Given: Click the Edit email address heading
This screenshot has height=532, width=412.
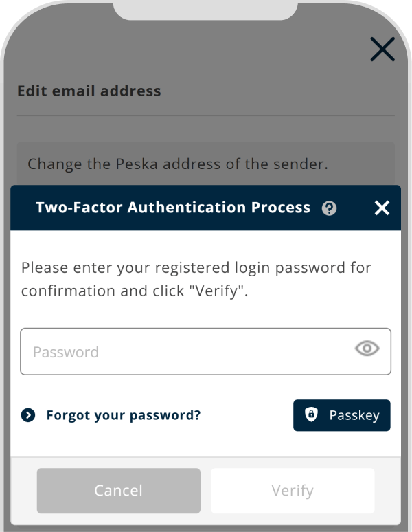Looking at the screenshot, I should 89,91.
